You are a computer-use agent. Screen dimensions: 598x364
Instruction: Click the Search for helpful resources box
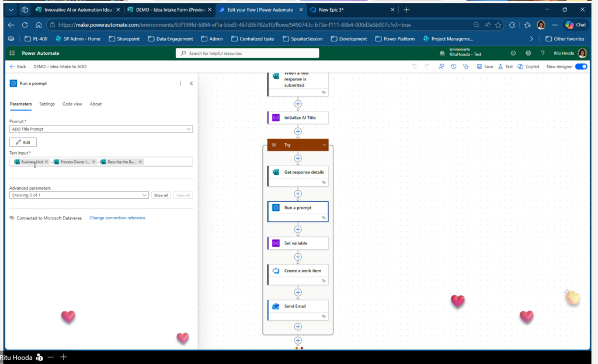click(247, 53)
